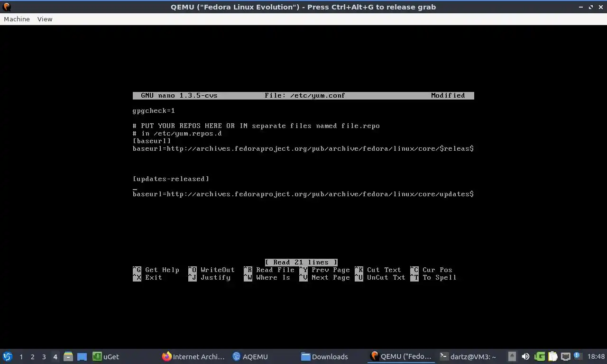
Task: Open the View menu
Action: tap(45, 19)
